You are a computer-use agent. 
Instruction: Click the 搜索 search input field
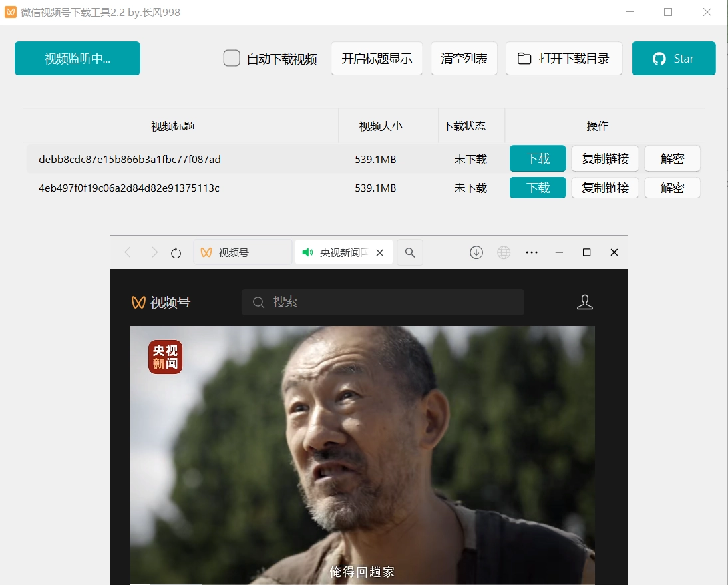[383, 302]
